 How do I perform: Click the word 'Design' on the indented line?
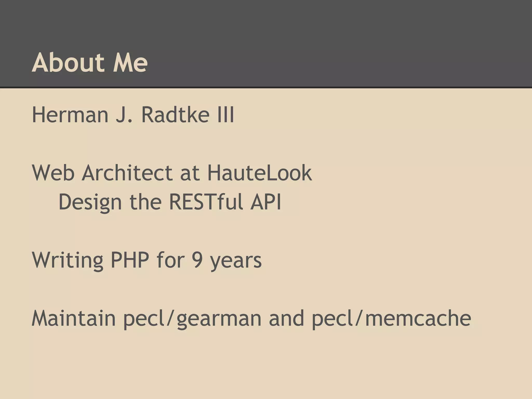pyautogui.click(x=90, y=202)
